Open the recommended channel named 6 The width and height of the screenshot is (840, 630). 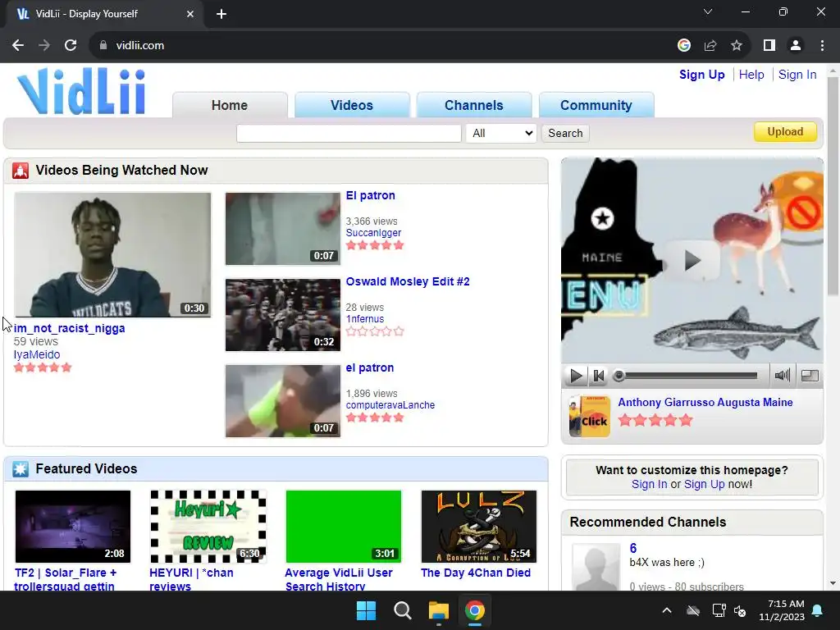click(632, 548)
